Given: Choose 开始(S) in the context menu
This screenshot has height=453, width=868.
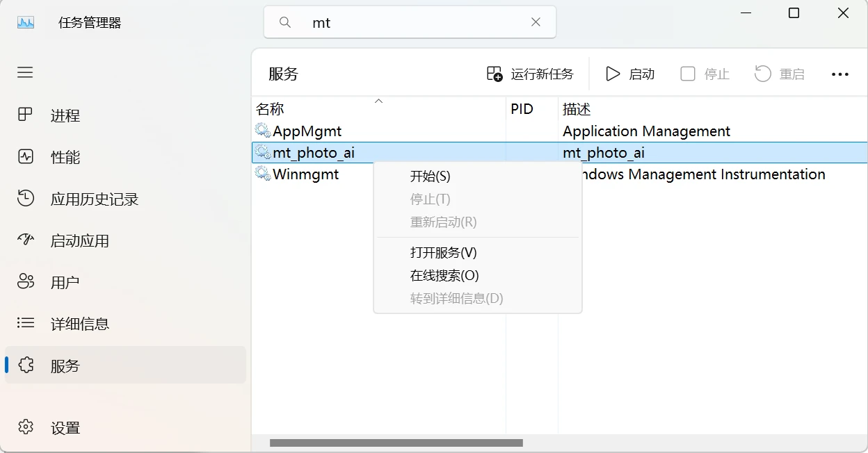Looking at the screenshot, I should pos(430,176).
